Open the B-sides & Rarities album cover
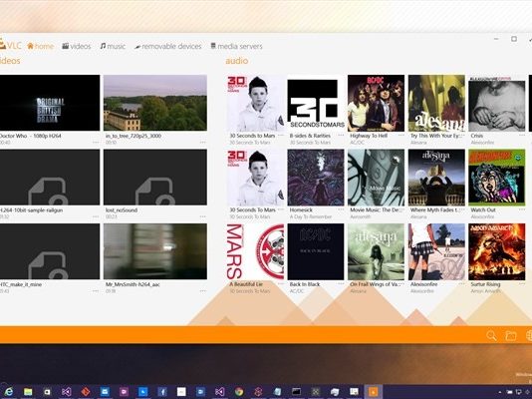The width and height of the screenshot is (532, 399). pyautogui.click(x=316, y=103)
